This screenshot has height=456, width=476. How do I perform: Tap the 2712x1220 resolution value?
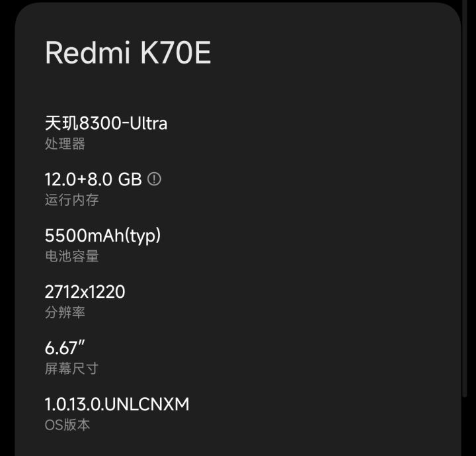85,292
